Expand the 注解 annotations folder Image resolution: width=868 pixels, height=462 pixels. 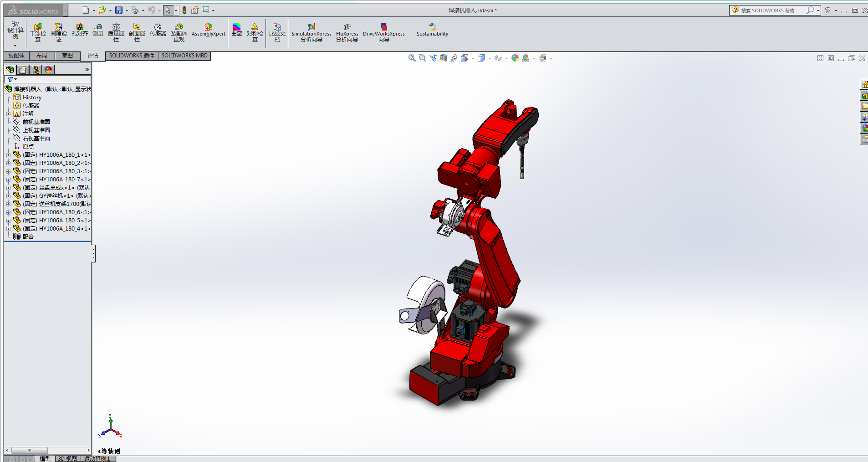pos(8,114)
